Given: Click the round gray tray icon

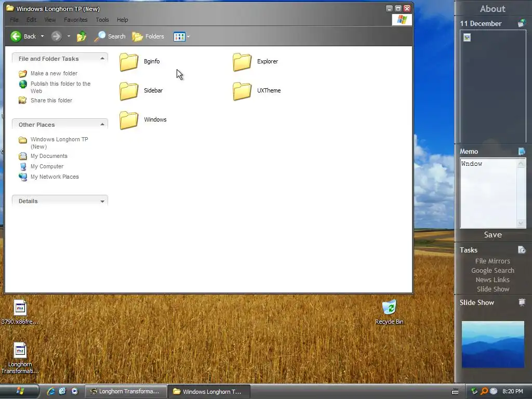Looking at the screenshot, I should pos(494,392).
